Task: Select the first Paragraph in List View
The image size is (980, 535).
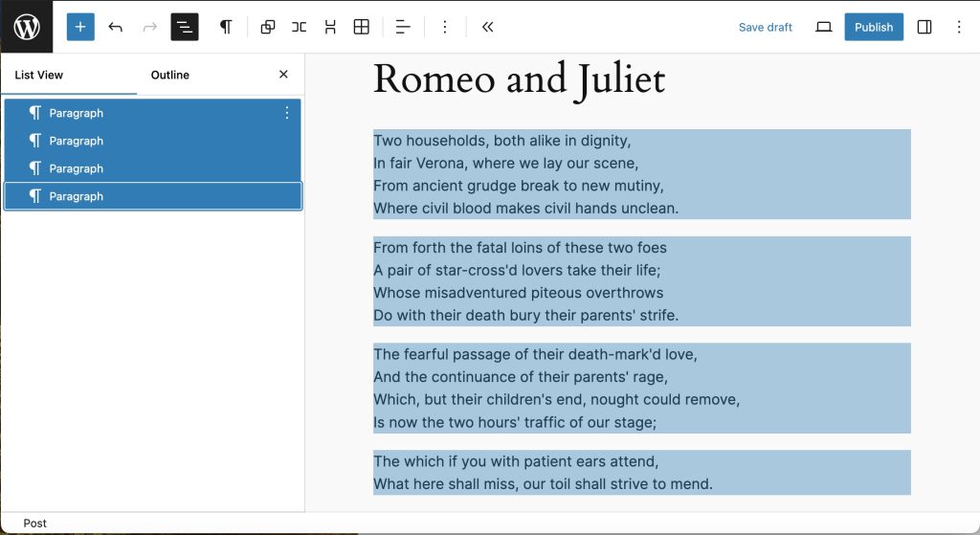Action: pos(152,113)
